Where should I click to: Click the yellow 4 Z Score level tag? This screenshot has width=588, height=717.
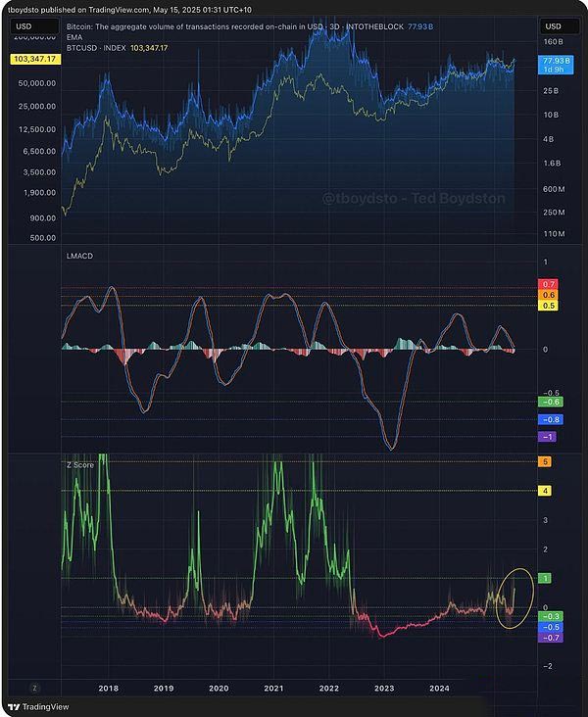tap(546, 490)
